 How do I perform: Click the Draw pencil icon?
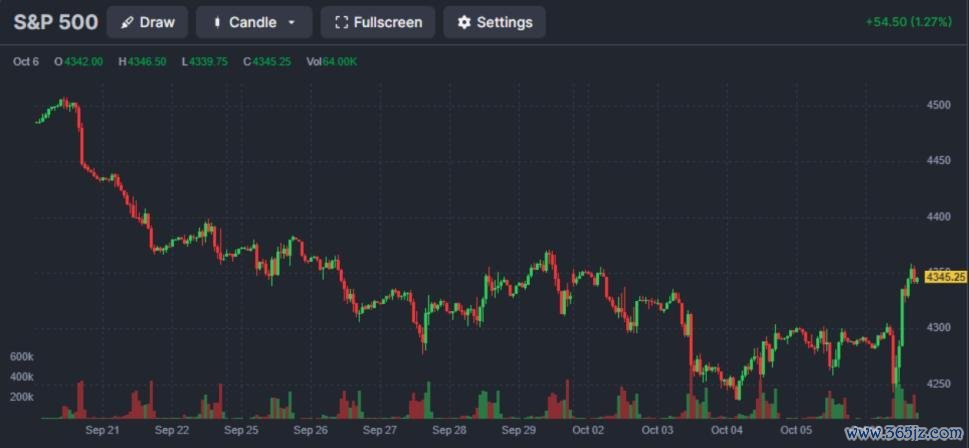click(127, 23)
